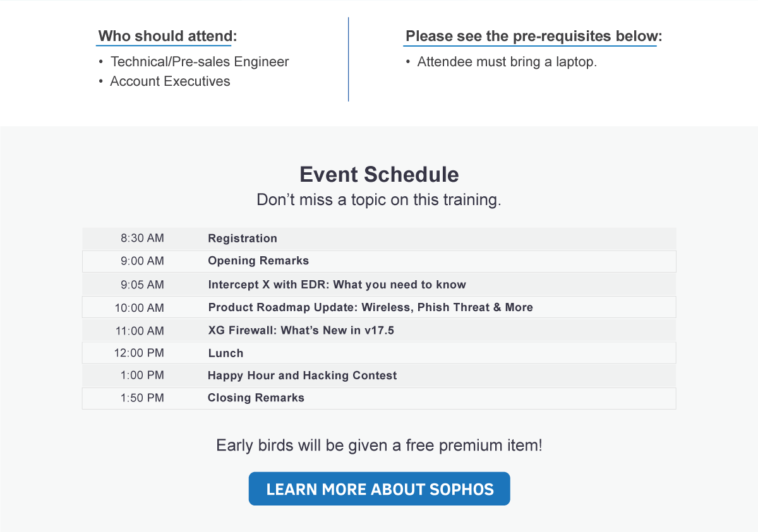Click the 8:30 AM time label
758x532 pixels.
click(142, 239)
